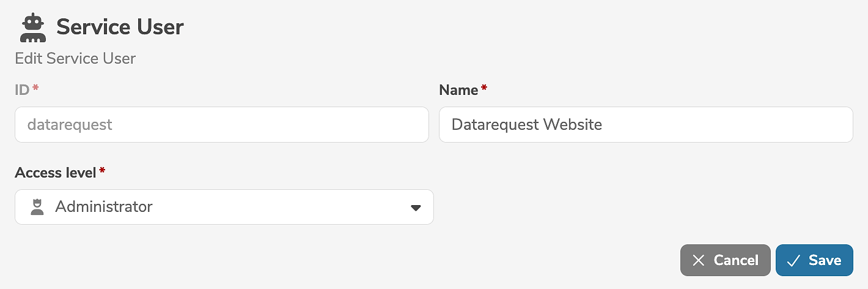
Task: Click the Name field label
Action: coord(458,90)
